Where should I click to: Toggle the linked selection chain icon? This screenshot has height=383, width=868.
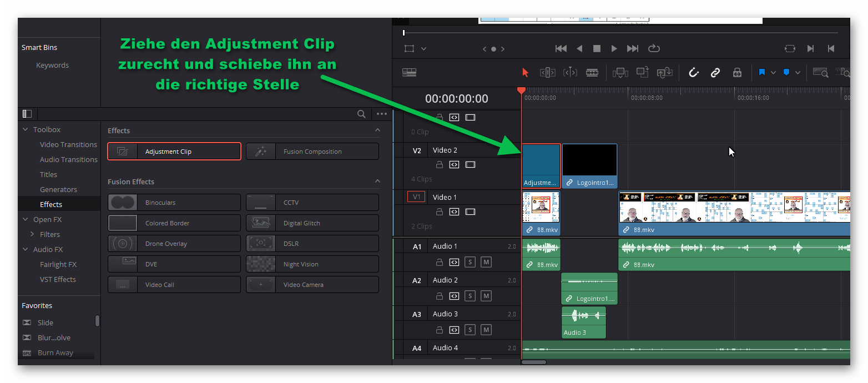(x=715, y=73)
